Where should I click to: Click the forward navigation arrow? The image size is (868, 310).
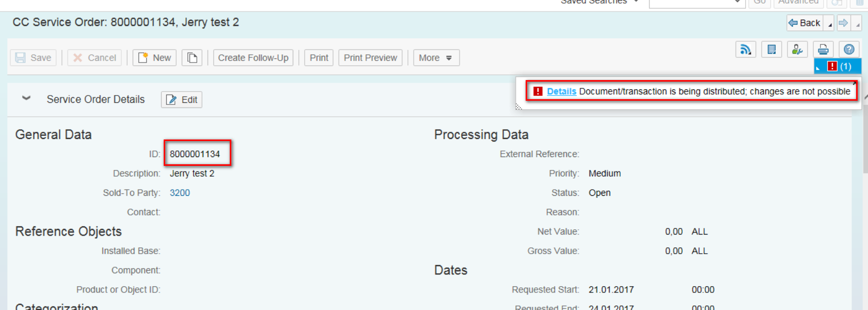[843, 23]
